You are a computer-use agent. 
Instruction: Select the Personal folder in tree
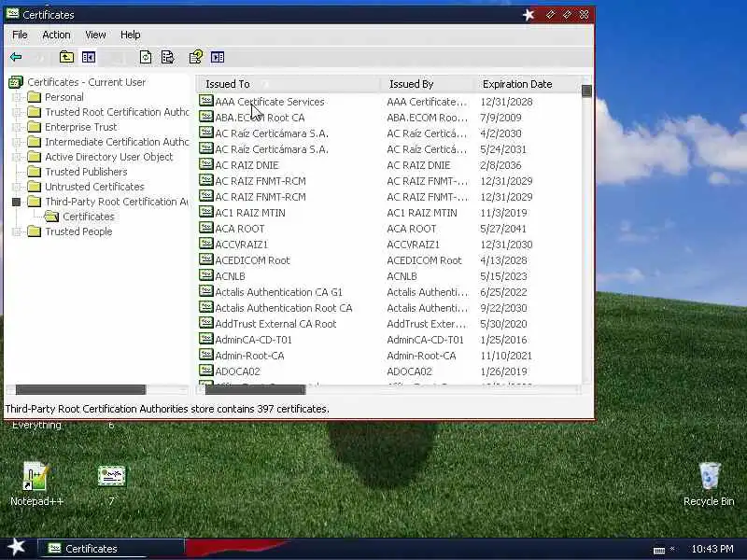pyautogui.click(x=63, y=97)
